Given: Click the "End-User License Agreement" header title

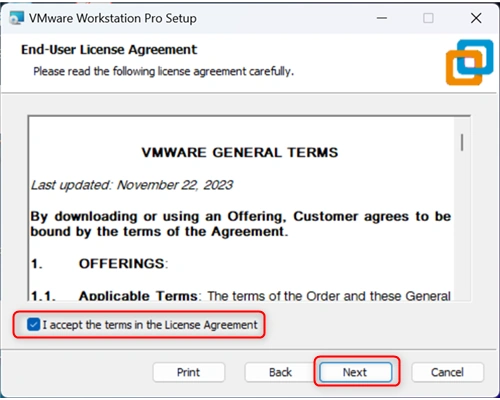Looking at the screenshot, I should pos(109,50).
